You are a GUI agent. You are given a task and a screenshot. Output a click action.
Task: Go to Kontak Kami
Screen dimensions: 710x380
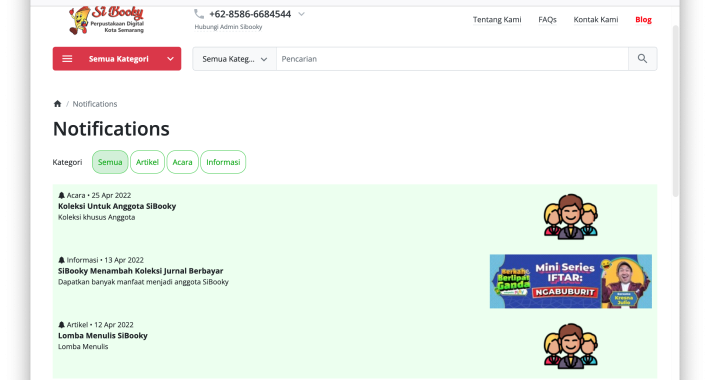tap(595, 19)
